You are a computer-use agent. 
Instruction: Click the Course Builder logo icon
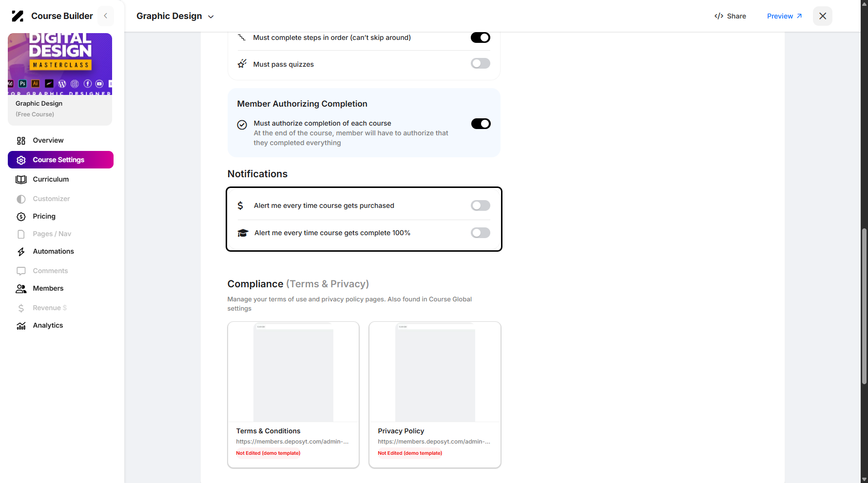click(x=18, y=16)
